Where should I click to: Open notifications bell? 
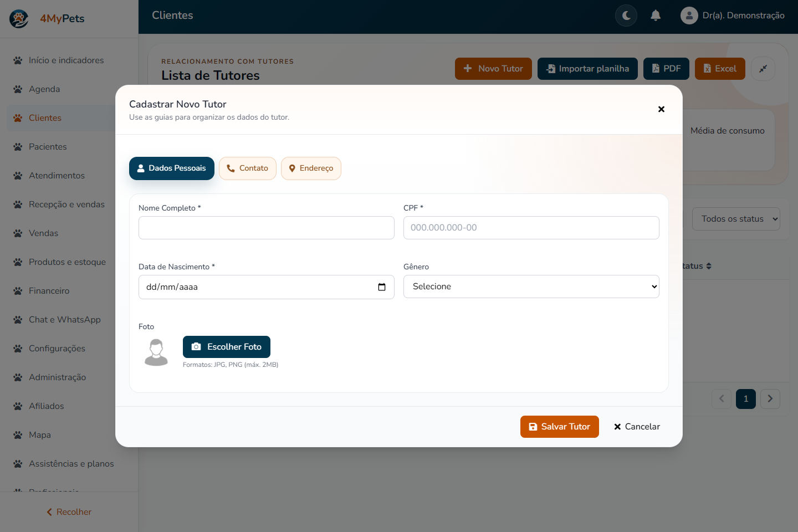(656, 16)
